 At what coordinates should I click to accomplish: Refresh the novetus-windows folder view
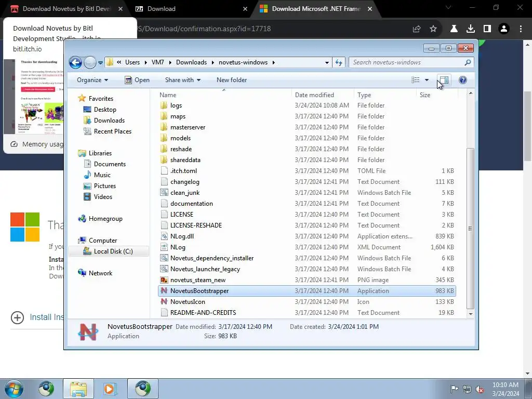pos(339,62)
